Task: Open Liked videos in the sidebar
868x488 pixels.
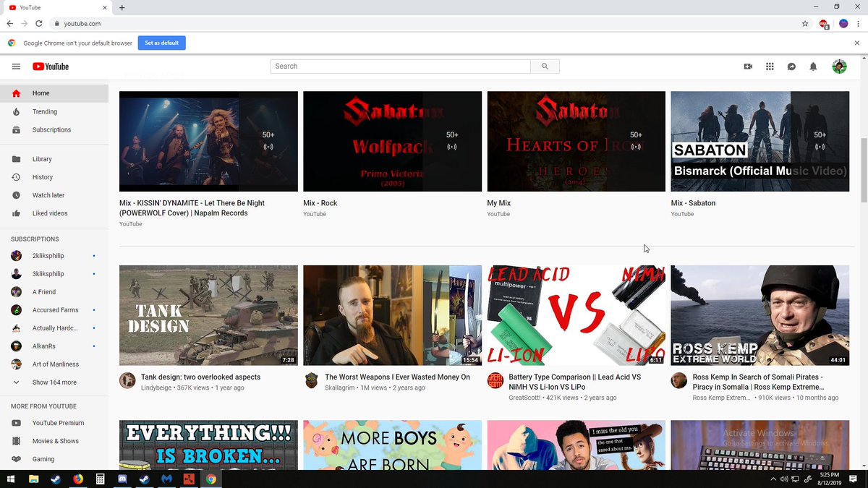Action: click(x=54, y=213)
